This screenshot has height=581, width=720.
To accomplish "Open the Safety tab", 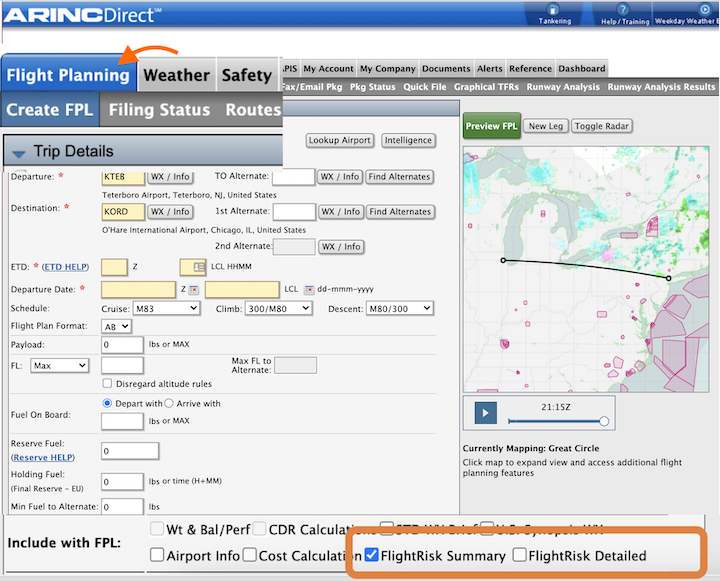I will (247, 75).
